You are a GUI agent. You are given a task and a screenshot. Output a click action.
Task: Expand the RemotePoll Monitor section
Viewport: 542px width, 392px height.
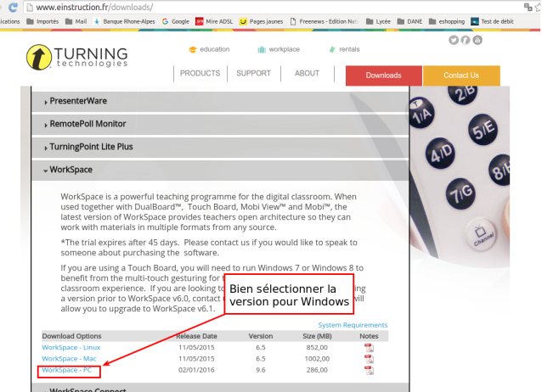(x=220, y=124)
